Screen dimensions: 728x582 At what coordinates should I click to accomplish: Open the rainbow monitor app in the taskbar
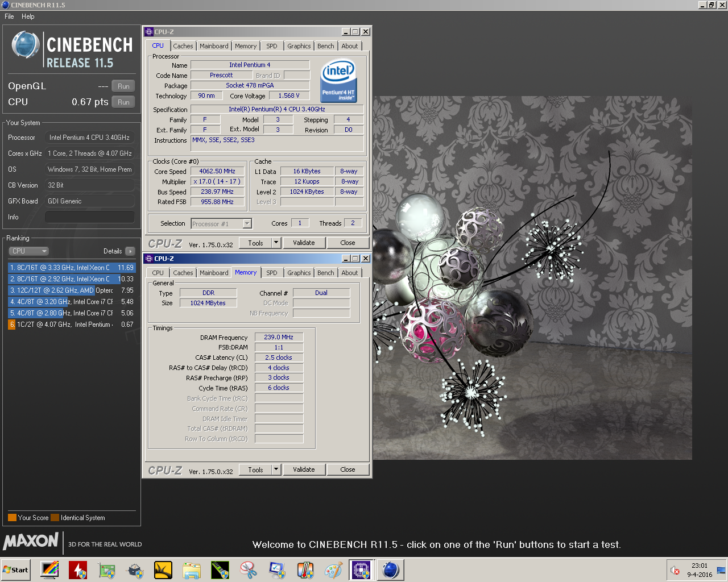tap(49, 569)
